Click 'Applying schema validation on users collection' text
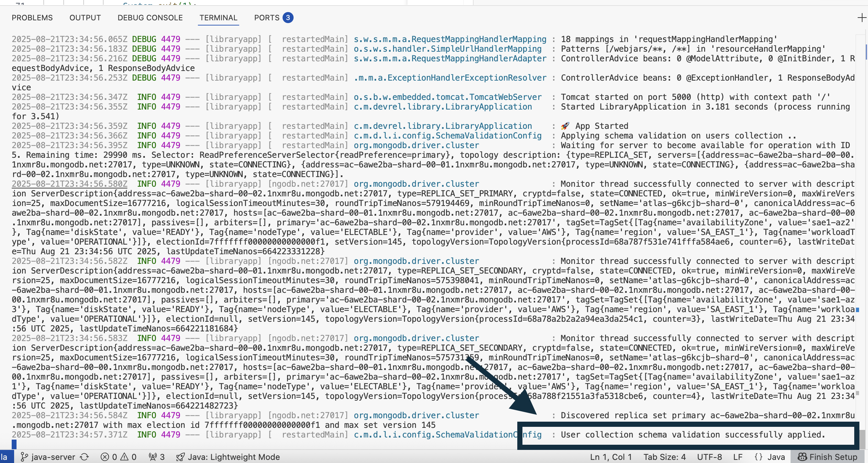The image size is (868, 463). click(x=671, y=136)
